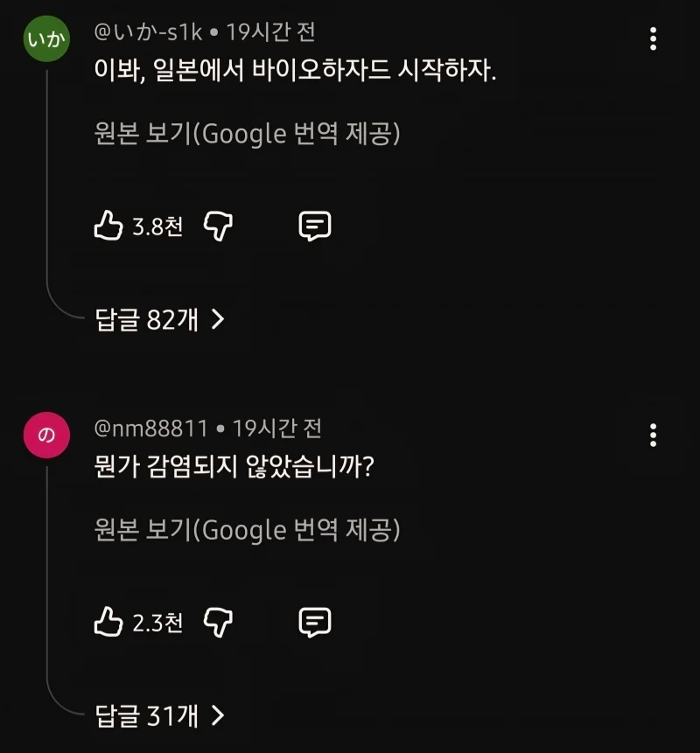Click the green いか profile avatar
700x753 pixels.
point(46,39)
